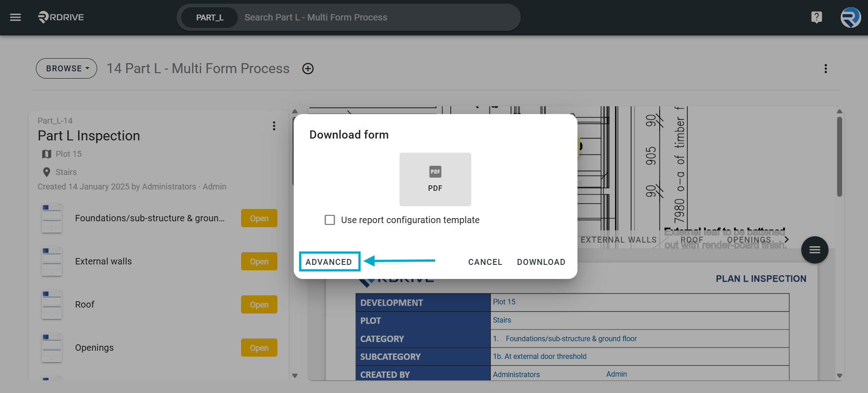This screenshot has height=393, width=868.
Task: Click the preview pane vertical scrollbar thumb
Action: (839, 157)
